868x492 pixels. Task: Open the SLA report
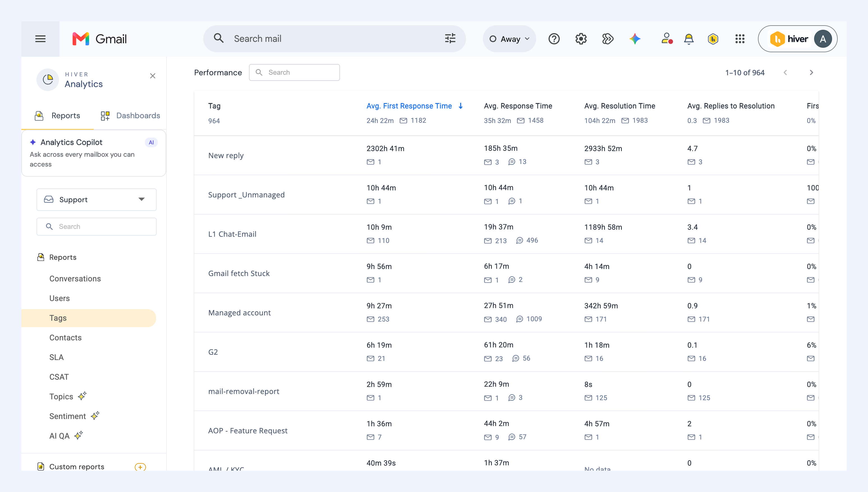click(x=56, y=357)
